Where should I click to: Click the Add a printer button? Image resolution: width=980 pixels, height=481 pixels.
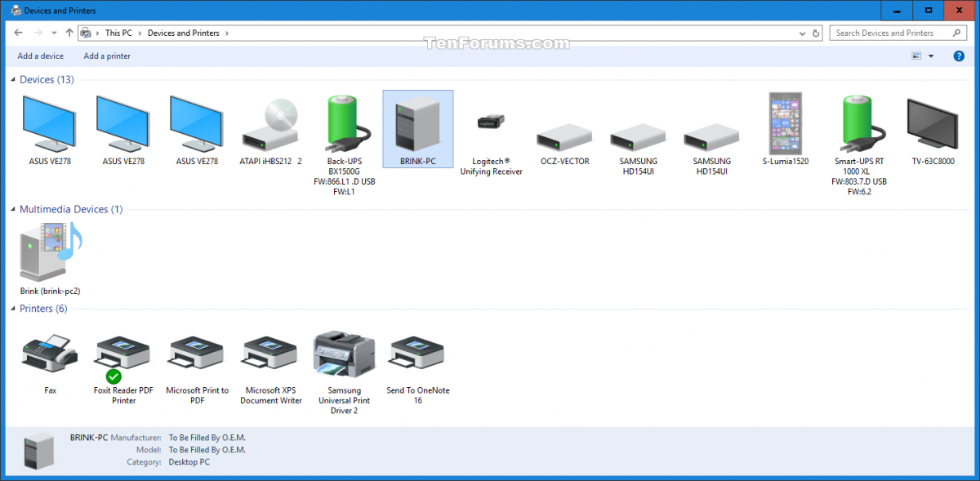click(x=107, y=56)
